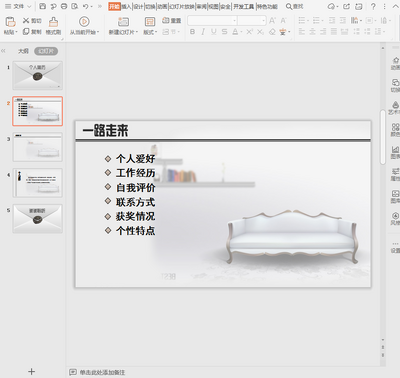Click the Superscript icon
This screenshot has height=378, width=400.
click(250, 32)
